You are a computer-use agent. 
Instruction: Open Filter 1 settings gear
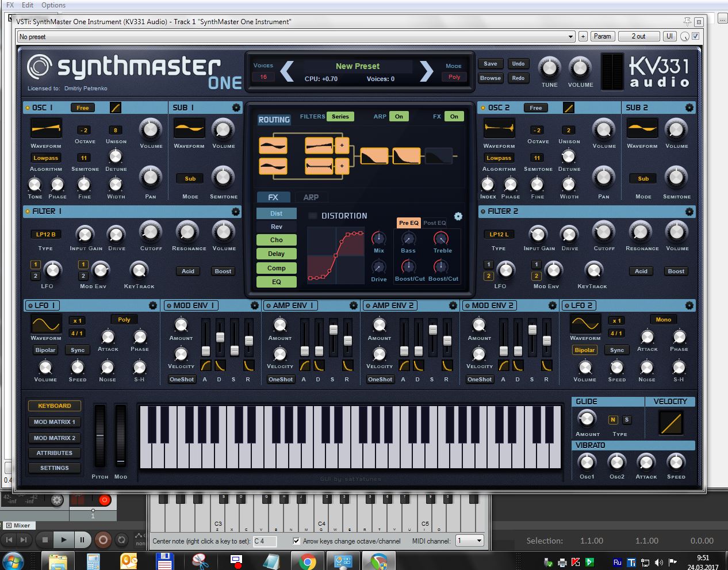pyautogui.click(x=235, y=212)
